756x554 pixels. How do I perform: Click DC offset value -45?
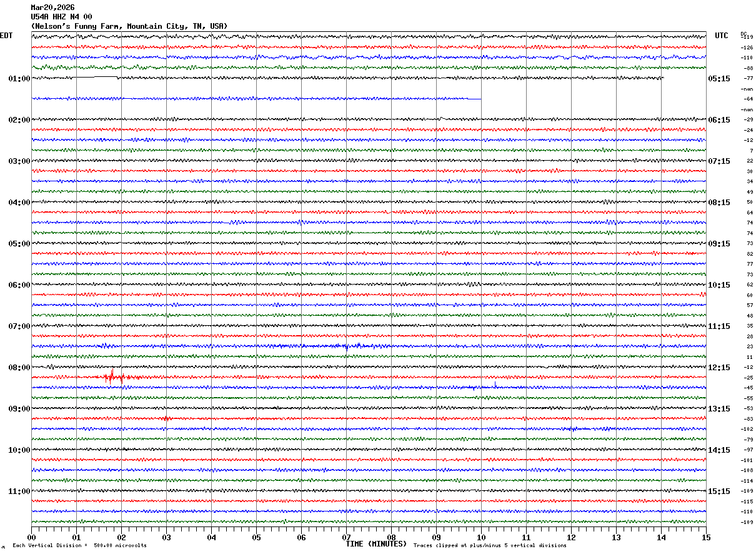click(748, 388)
